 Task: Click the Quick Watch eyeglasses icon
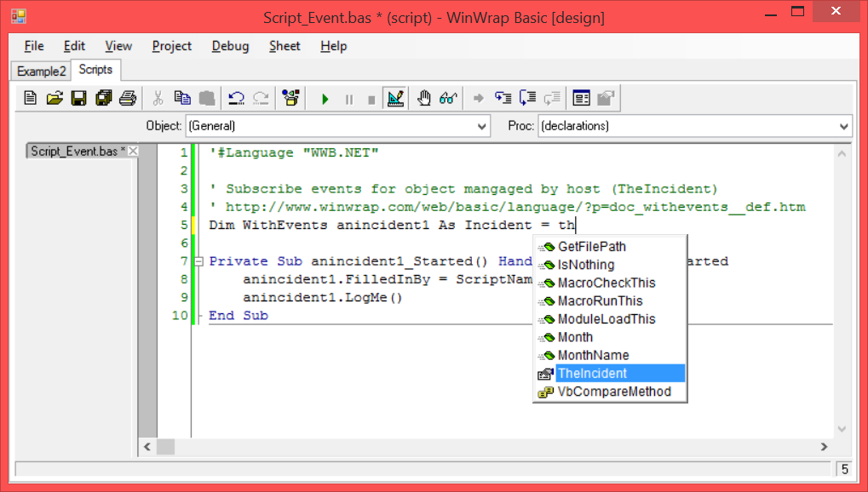click(448, 99)
